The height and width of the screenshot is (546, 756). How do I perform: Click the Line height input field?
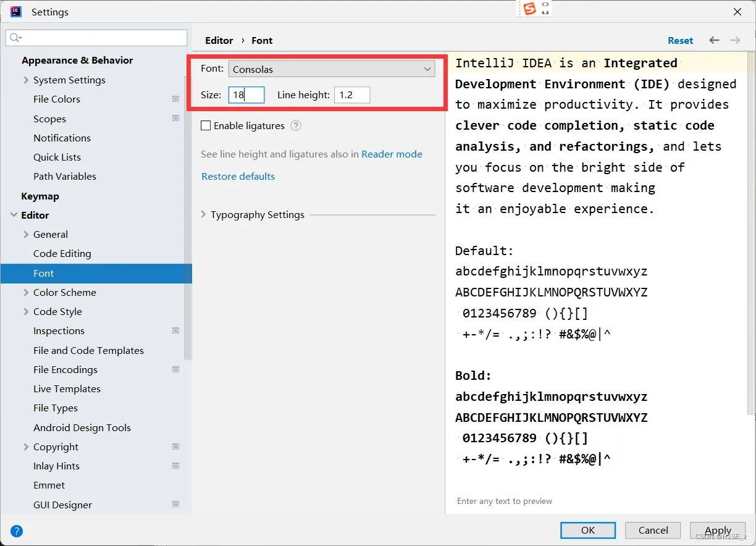(x=352, y=95)
